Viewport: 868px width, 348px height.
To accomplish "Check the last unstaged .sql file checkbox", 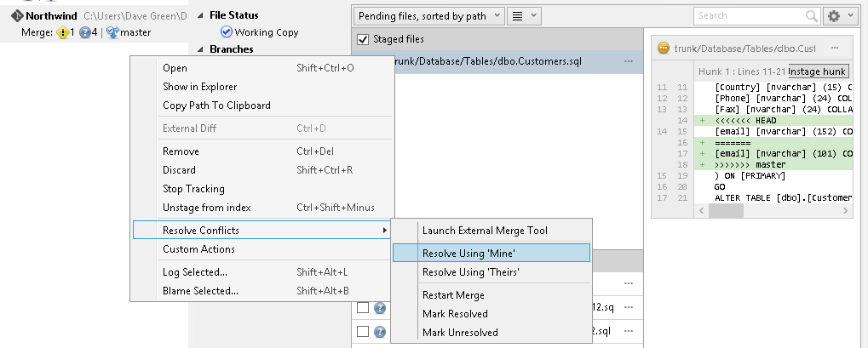I will pos(363,331).
